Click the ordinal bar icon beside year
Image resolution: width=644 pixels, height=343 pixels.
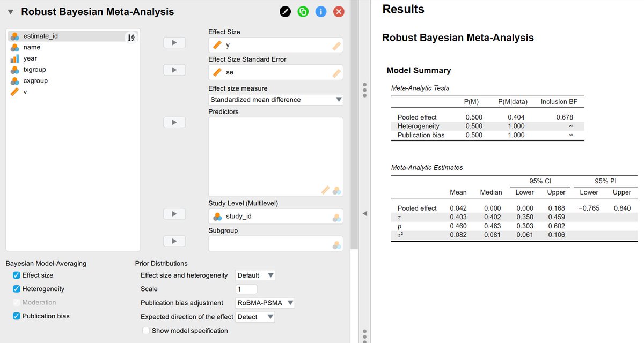[x=14, y=58]
